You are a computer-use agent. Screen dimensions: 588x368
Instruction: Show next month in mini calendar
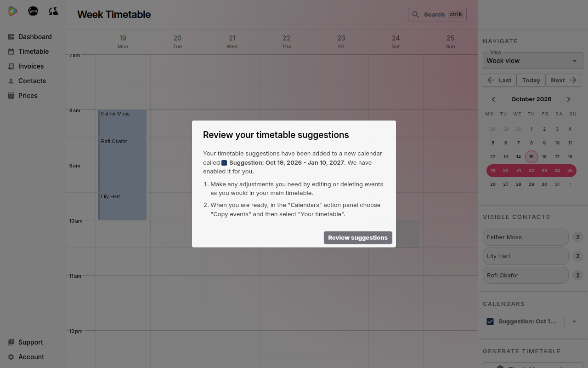tap(569, 99)
